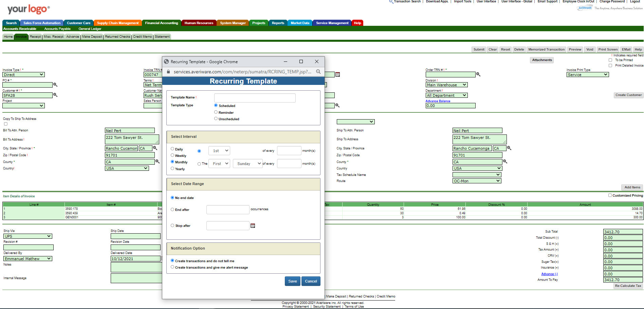This screenshot has height=309, width=644.
Task: Open the Route dropdown showing OC-Mon
Action: [477, 181]
